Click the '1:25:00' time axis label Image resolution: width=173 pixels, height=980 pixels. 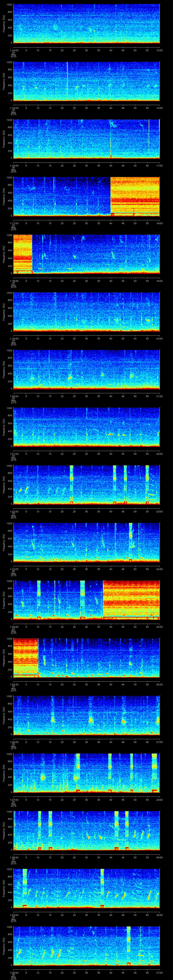click(x=14, y=684)
